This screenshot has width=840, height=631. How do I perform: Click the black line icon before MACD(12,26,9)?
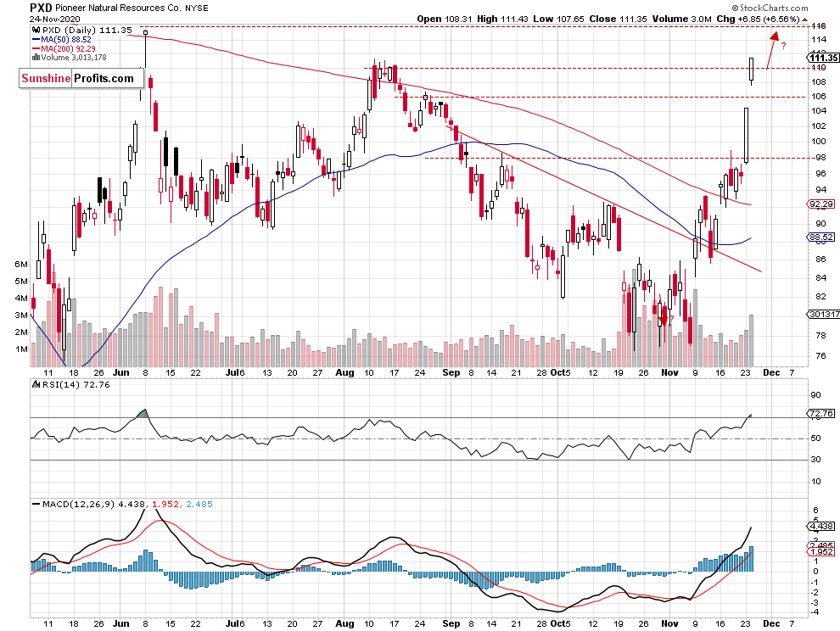tap(36, 504)
